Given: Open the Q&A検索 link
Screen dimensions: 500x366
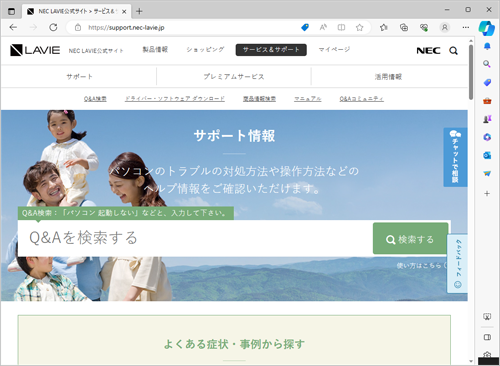Looking at the screenshot, I should [x=95, y=99].
